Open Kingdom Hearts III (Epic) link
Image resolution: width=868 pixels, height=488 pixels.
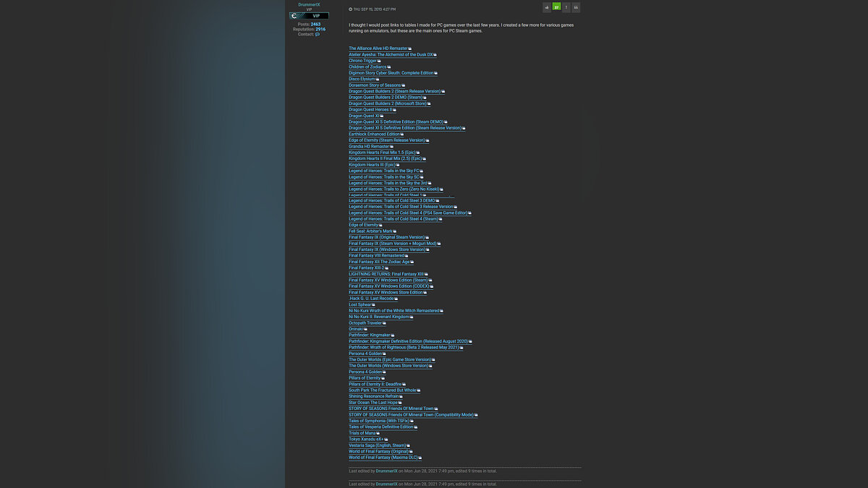[x=372, y=165]
